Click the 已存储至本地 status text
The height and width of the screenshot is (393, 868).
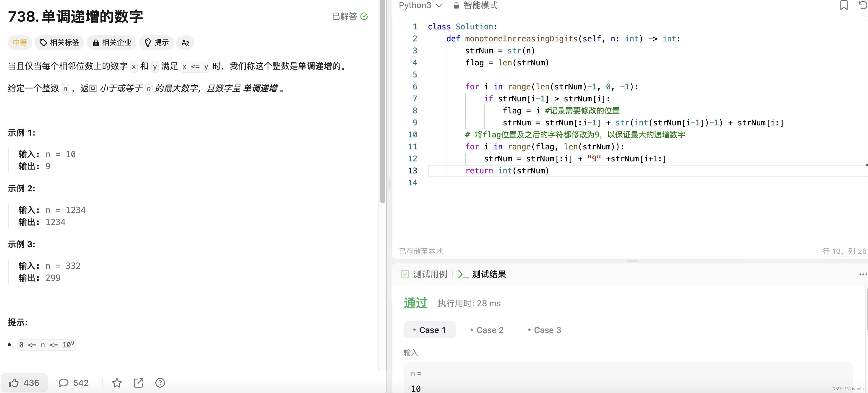pyautogui.click(x=421, y=251)
